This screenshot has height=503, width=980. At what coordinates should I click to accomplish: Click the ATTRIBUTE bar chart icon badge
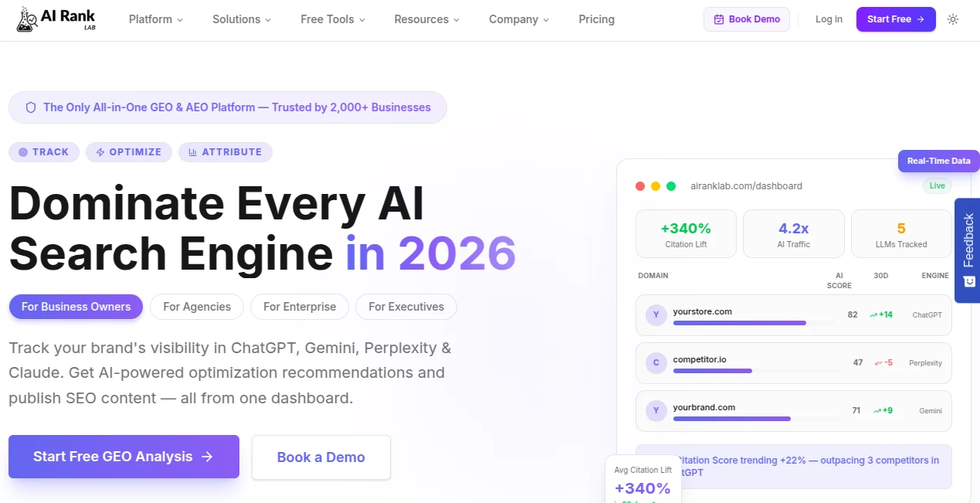pyautogui.click(x=226, y=152)
